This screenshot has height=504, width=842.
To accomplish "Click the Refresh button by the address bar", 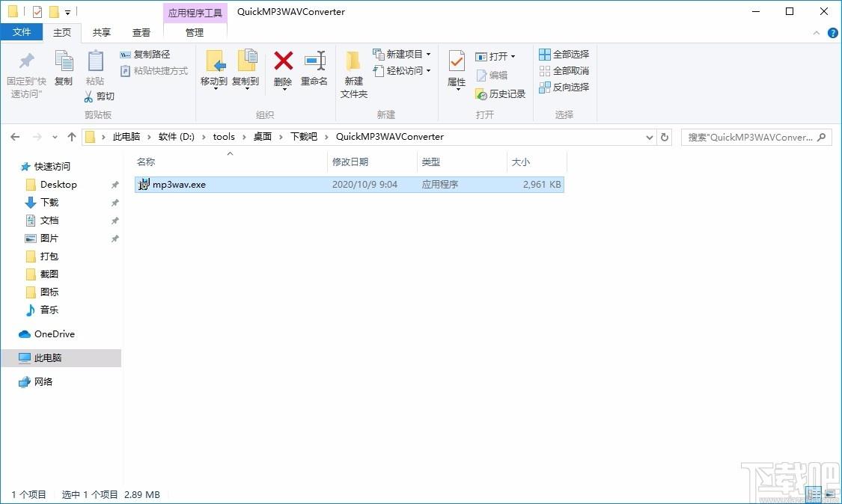I will [665, 137].
